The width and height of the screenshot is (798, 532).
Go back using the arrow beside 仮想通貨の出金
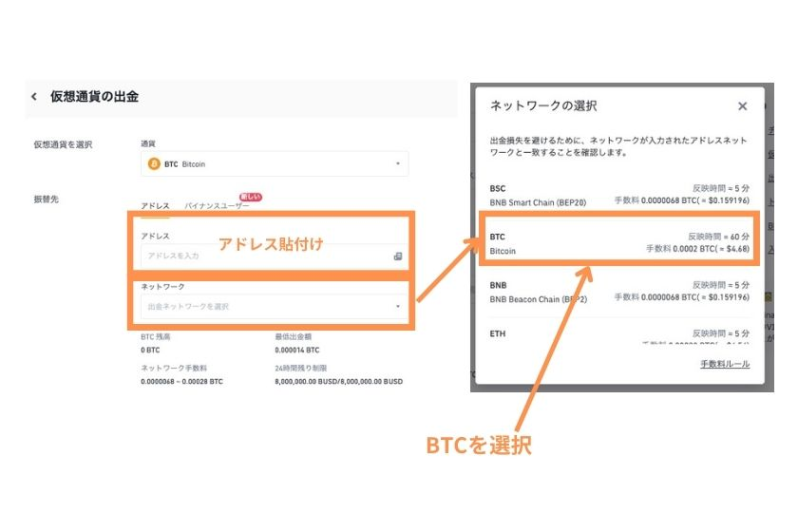click(34, 96)
